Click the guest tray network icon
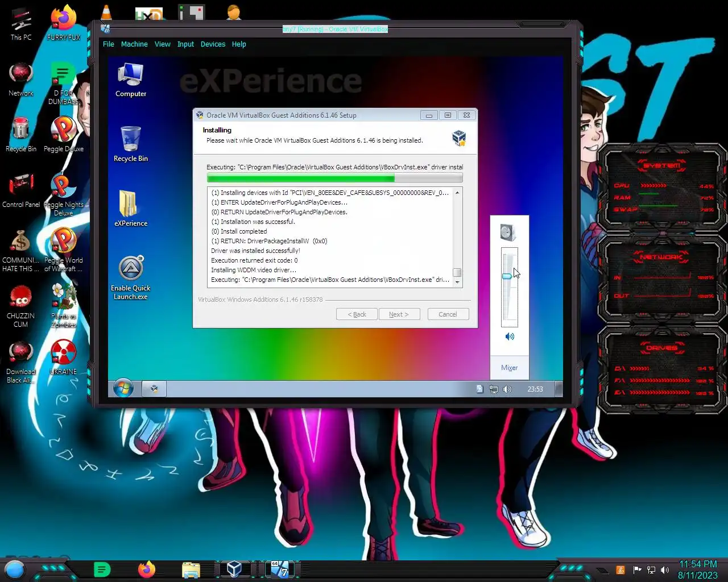728x582 pixels. click(x=494, y=389)
